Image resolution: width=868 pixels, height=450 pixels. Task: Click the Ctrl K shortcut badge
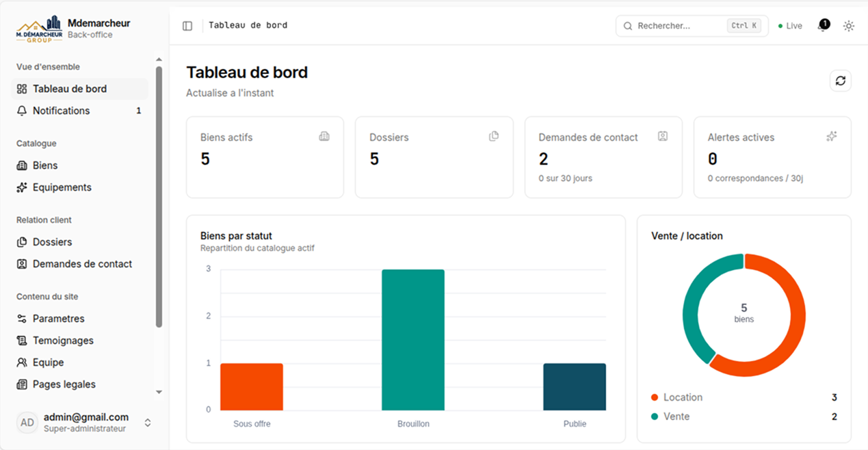tap(744, 26)
